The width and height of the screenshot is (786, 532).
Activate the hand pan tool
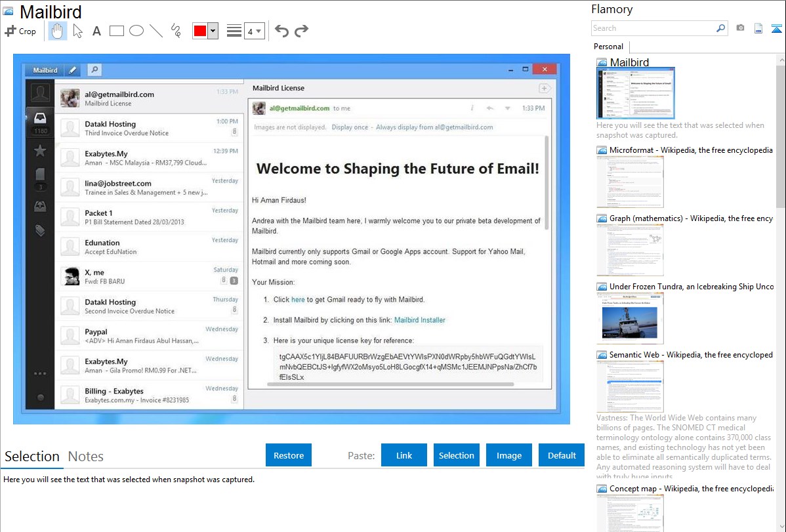(57, 31)
